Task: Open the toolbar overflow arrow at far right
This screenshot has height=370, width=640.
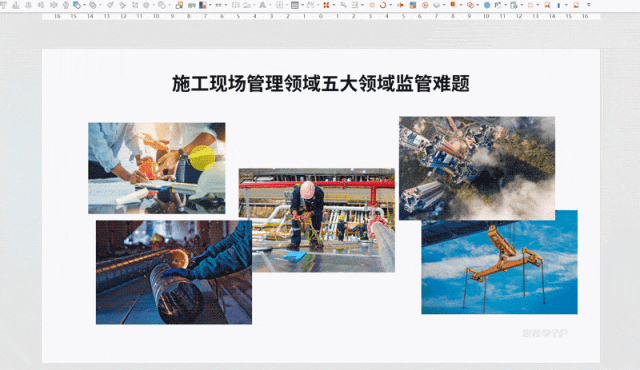Action: (x=589, y=5)
